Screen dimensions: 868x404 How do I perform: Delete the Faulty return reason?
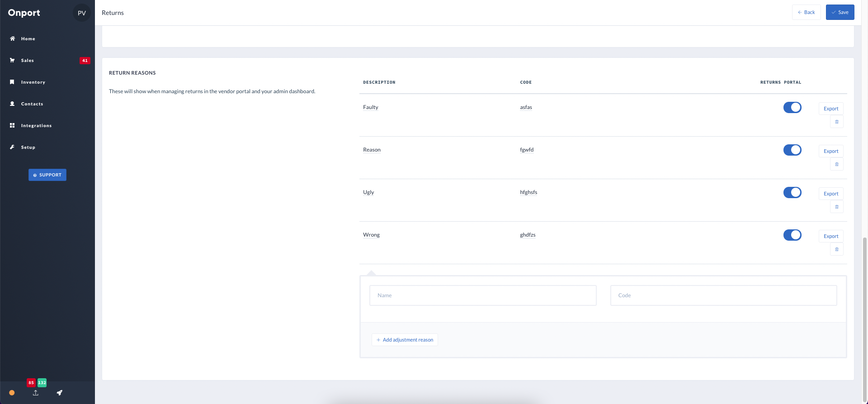pyautogui.click(x=836, y=122)
